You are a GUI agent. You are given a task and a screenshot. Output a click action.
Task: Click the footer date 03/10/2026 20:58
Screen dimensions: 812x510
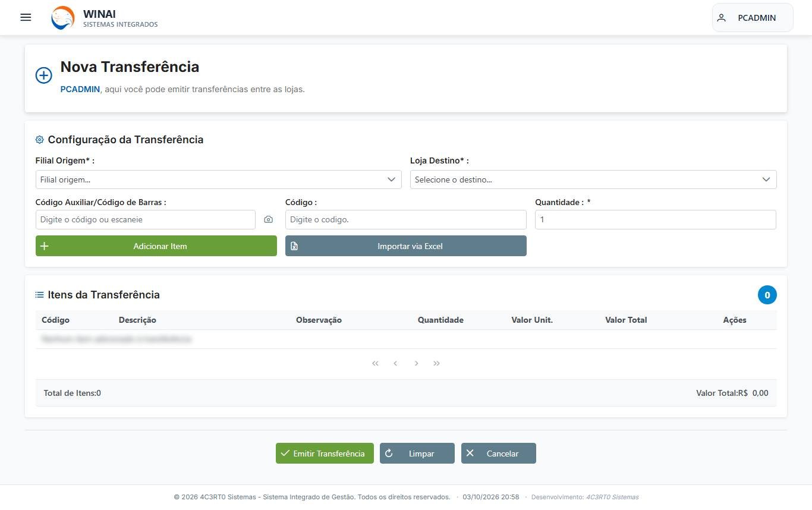coord(491,497)
